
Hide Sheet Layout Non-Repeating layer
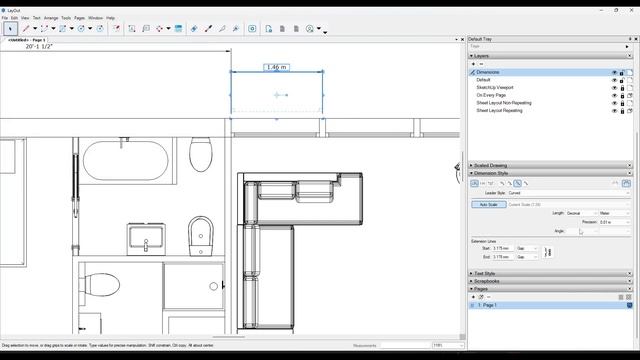(x=614, y=103)
